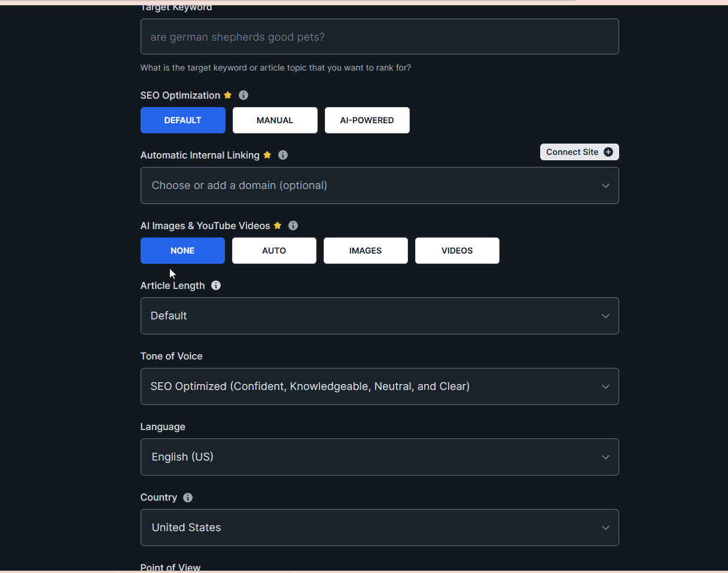
Task: Select the VIDEOS media option
Action: 457,251
